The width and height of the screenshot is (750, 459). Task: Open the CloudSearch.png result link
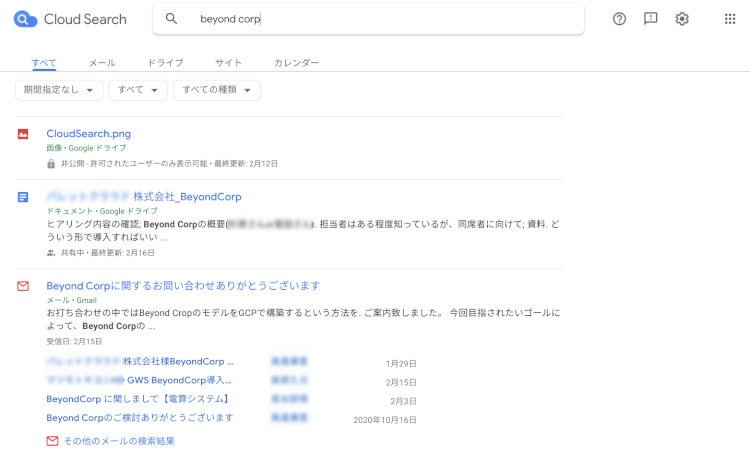pyautogui.click(x=88, y=133)
